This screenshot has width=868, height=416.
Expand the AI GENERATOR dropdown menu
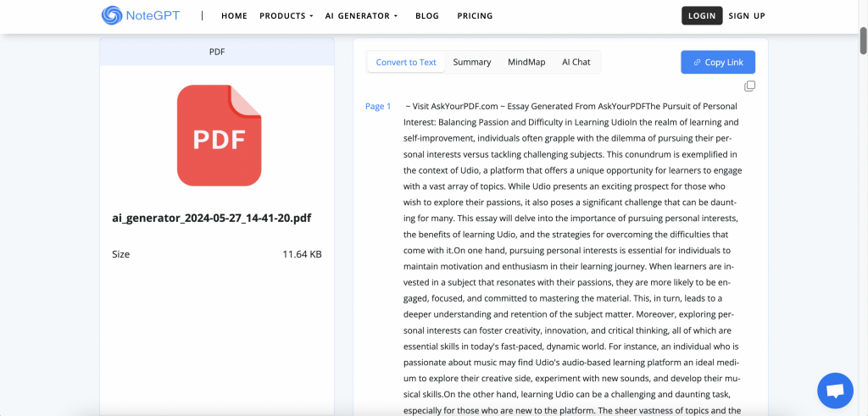(361, 16)
